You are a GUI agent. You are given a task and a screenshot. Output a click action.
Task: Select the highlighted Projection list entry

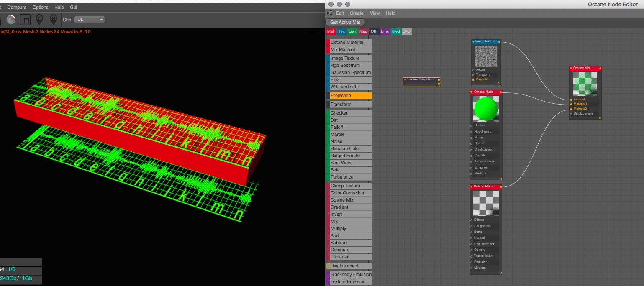coord(349,96)
